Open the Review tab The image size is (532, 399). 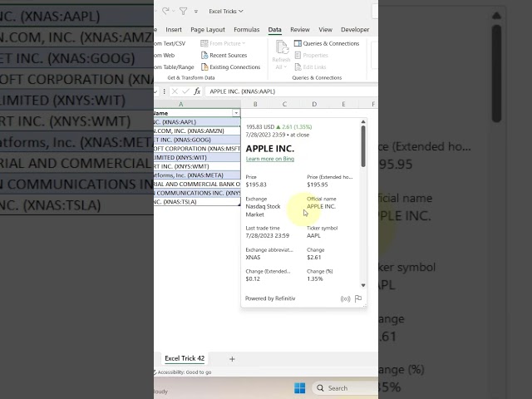click(300, 30)
